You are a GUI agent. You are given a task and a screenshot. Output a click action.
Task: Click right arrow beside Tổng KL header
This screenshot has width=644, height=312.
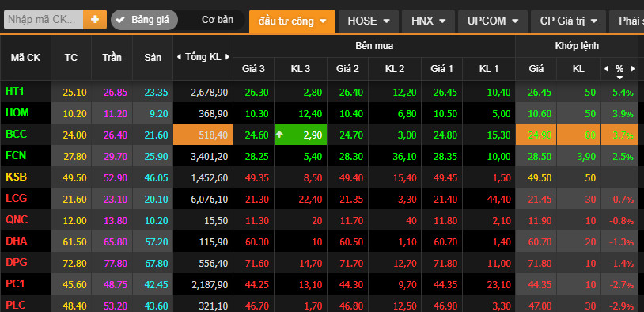227,57
